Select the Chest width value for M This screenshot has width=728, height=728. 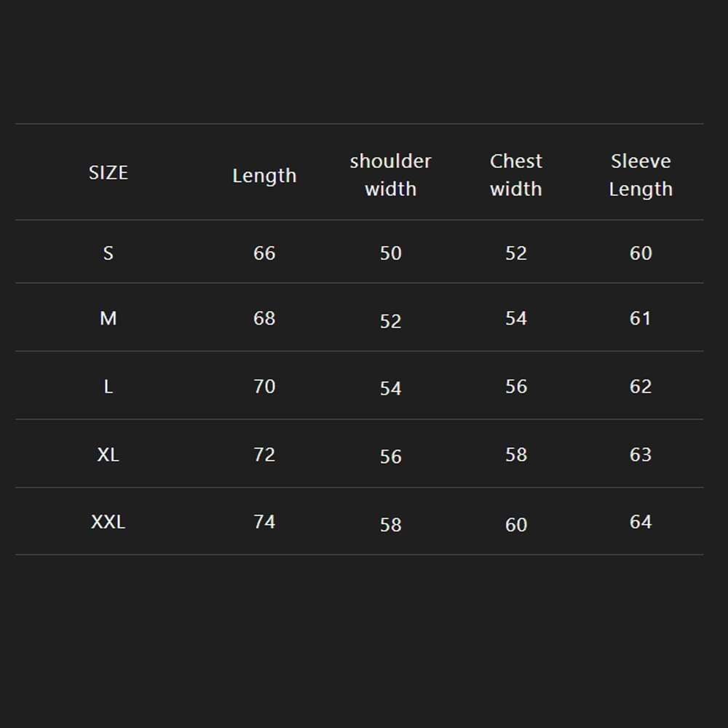(x=515, y=318)
